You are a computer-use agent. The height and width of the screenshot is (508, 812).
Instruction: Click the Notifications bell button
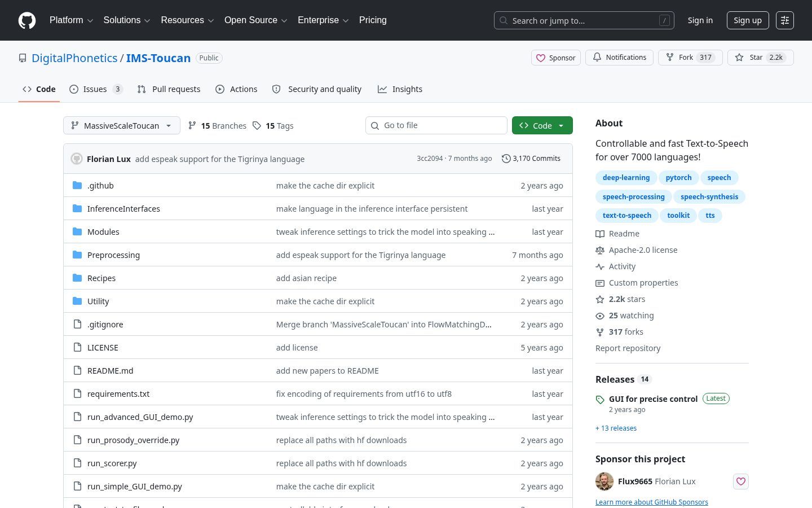coord(620,58)
